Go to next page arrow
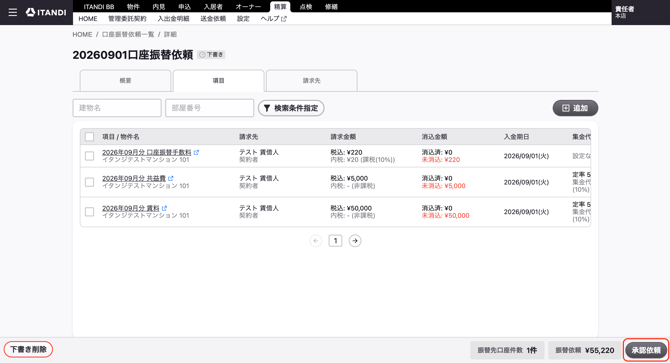Image resolution: width=670 pixels, height=363 pixels. [x=355, y=241]
